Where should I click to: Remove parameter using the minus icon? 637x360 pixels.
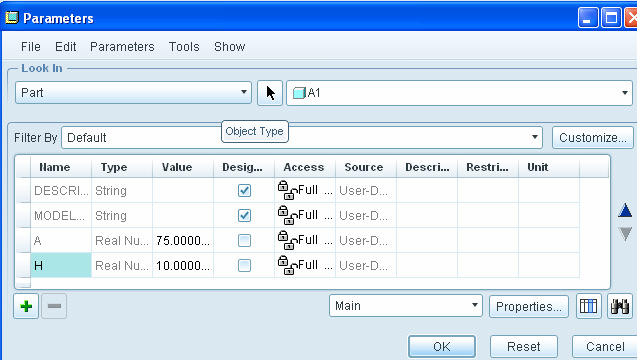pyautogui.click(x=54, y=306)
